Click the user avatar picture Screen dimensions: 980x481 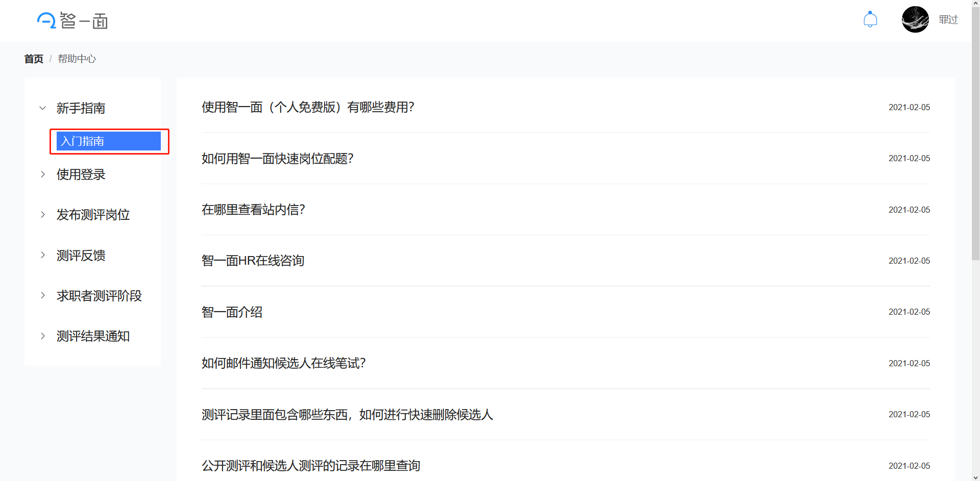[x=915, y=19]
